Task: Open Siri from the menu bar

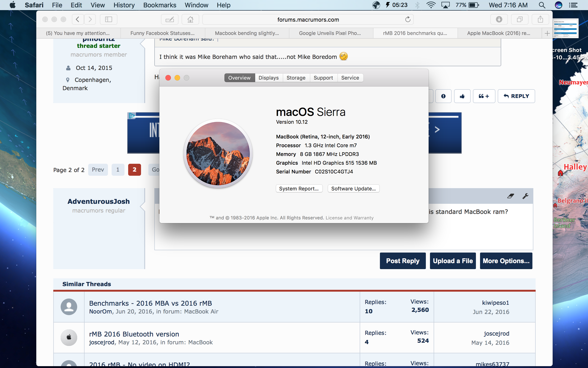Action: [558, 5]
